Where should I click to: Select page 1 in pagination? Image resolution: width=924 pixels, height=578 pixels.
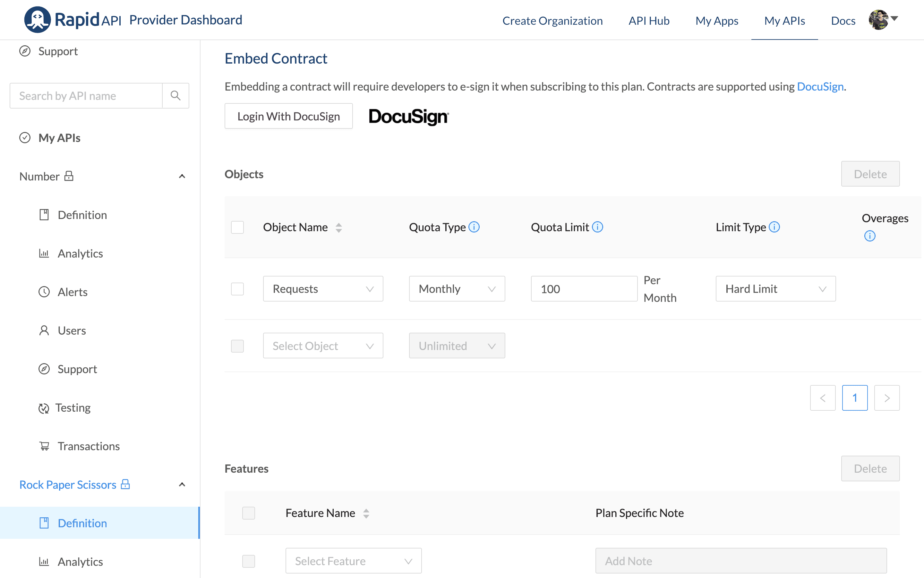(x=855, y=398)
